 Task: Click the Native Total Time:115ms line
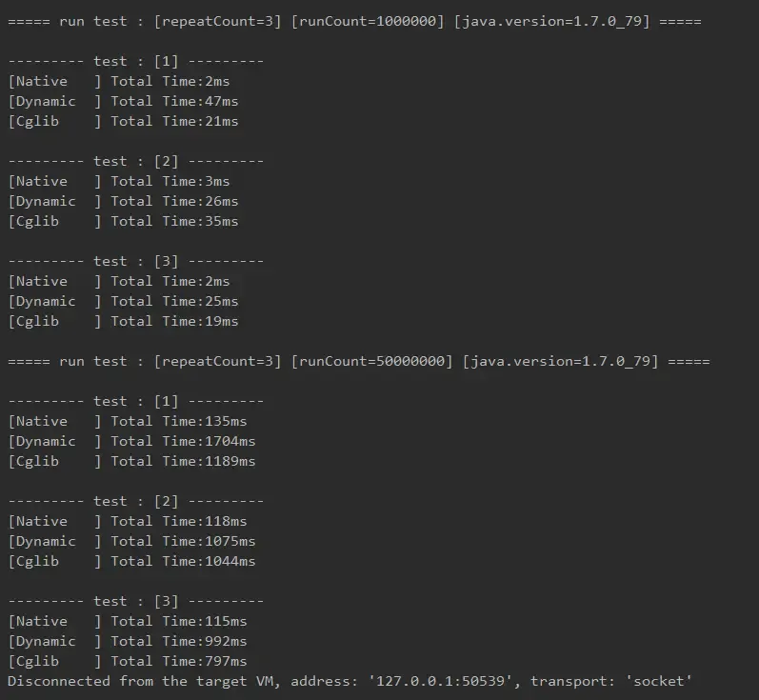[x=128, y=621]
